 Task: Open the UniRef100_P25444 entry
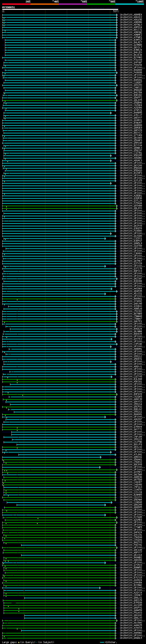tap(131, 203)
